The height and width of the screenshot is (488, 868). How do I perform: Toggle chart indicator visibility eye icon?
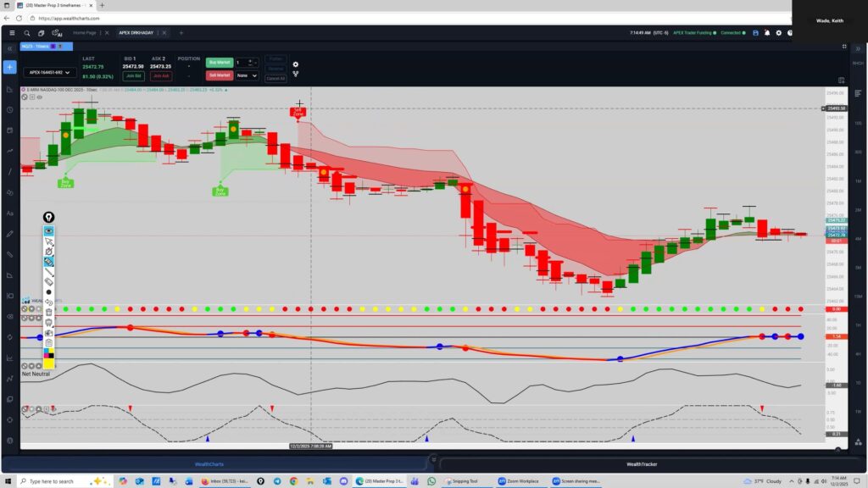[39, 97]
